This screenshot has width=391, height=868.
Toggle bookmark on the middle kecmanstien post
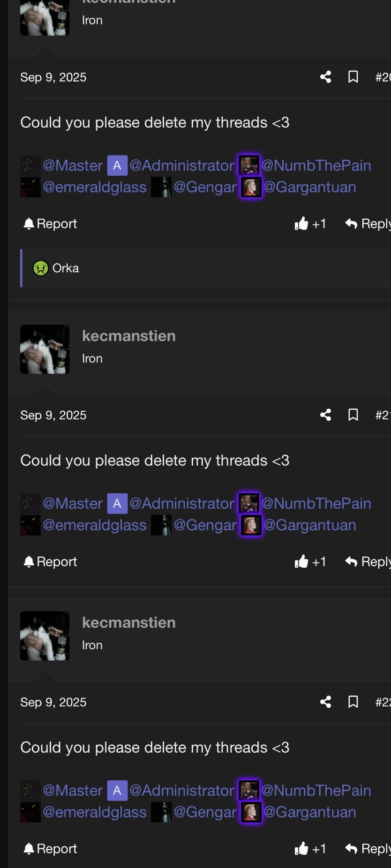click(x=353, y=415)
